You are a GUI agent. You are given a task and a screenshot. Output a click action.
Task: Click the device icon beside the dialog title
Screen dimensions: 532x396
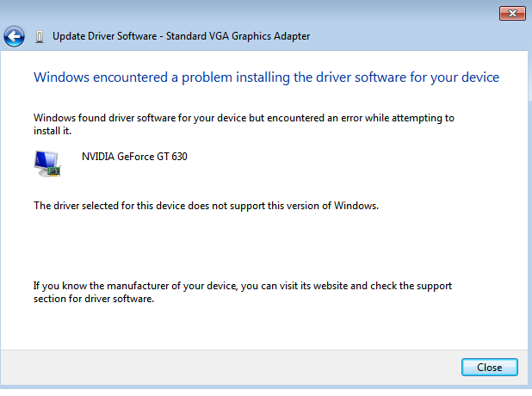pos(40,37)
